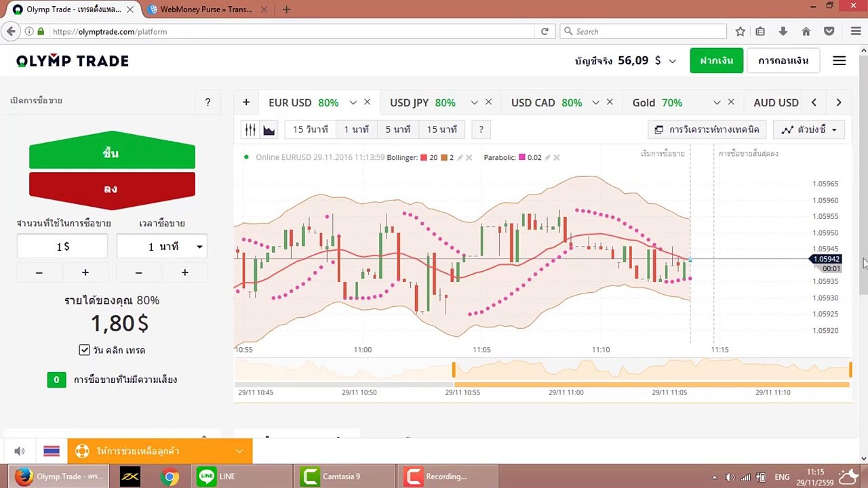The height and width of the screenshot is (488, 868).
Task: Select 15 seconds timeframe
Action: (310, 129)
